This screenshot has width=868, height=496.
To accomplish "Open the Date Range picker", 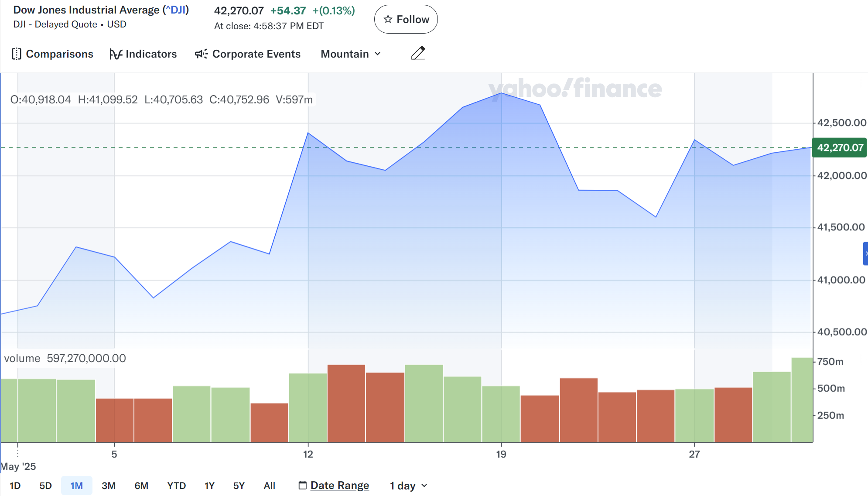I will click(334, 486).
